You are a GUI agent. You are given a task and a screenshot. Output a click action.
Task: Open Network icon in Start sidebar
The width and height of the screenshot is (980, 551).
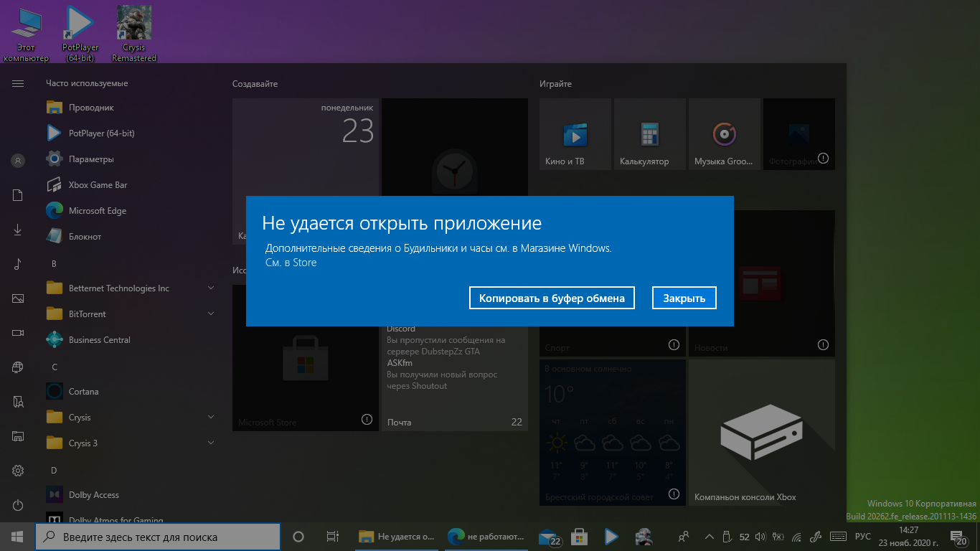(18, 367)
